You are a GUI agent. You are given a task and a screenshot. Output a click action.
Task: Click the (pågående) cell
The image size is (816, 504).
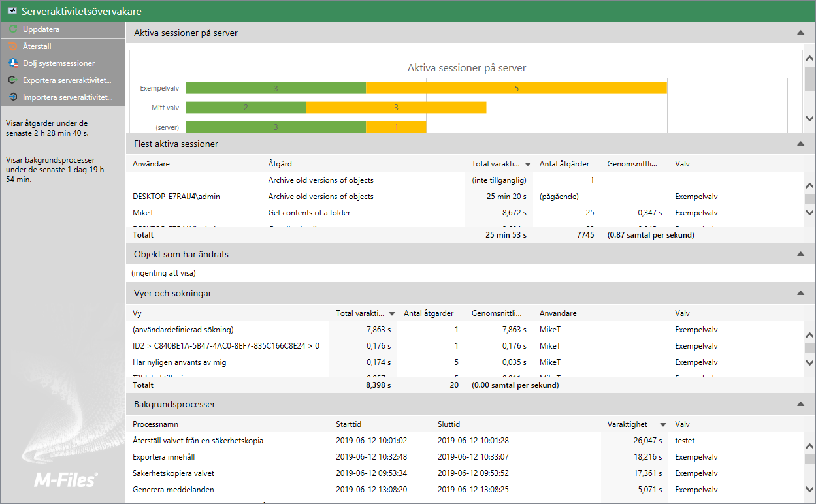[x=559, y=196]
